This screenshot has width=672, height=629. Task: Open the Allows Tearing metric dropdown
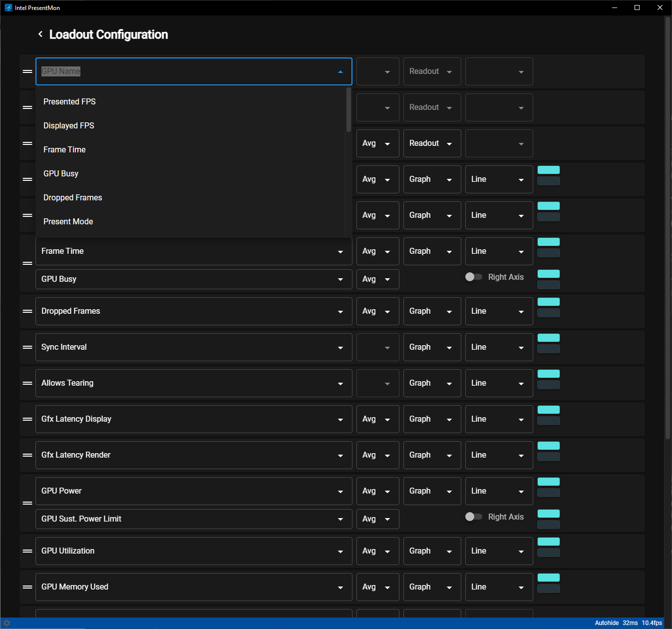[194, 383]
